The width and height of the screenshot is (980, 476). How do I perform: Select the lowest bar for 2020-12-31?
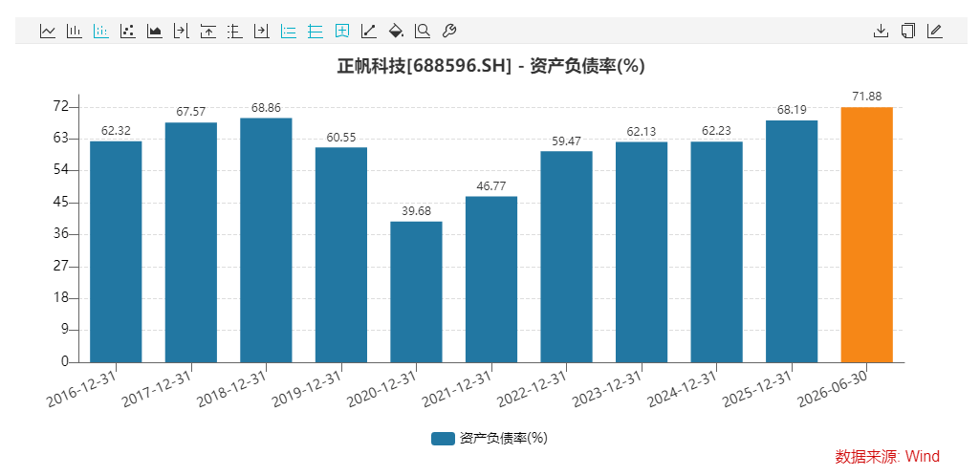pos(416,292)
